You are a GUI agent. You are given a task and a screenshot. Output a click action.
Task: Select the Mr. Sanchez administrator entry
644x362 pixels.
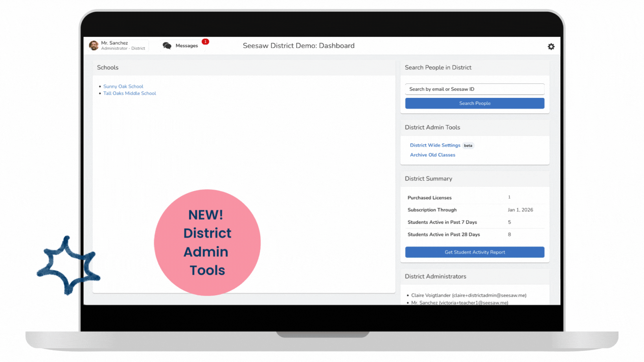(459, 303)
